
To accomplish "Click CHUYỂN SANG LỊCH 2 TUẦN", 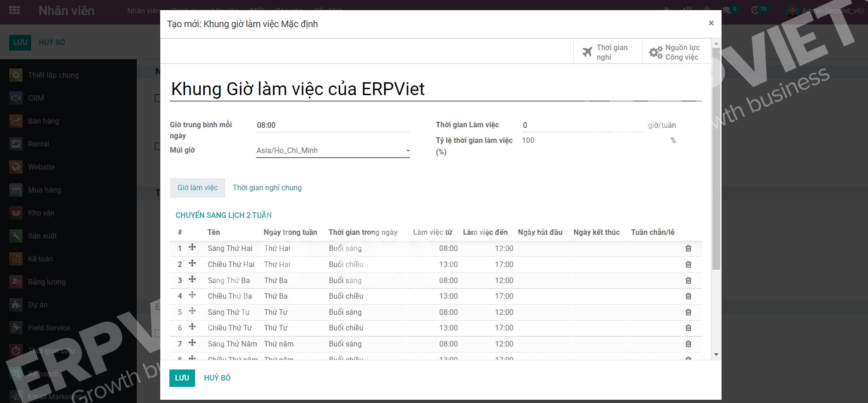I will pyautogui.click(x=224, y=215).
